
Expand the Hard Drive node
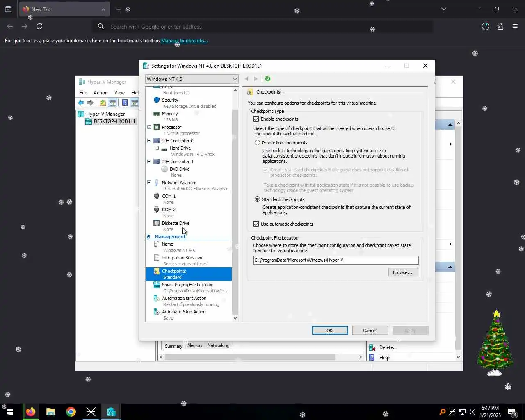click(157, 148)
